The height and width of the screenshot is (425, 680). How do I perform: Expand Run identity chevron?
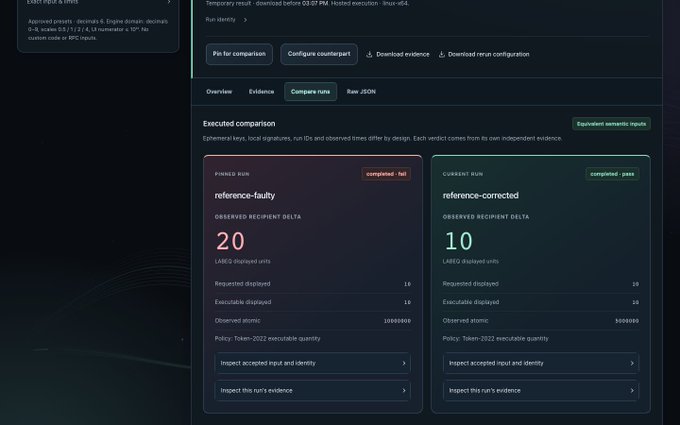coord(245,20)
